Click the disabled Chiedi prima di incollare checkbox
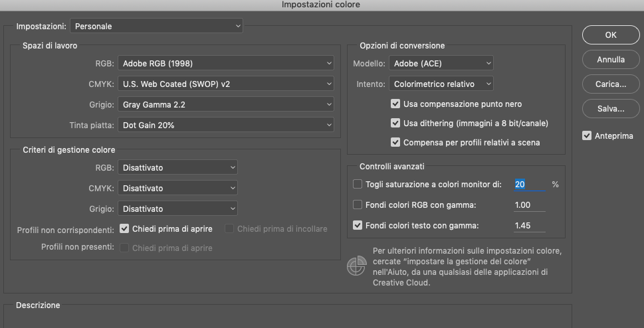 (x=229, y=228)
